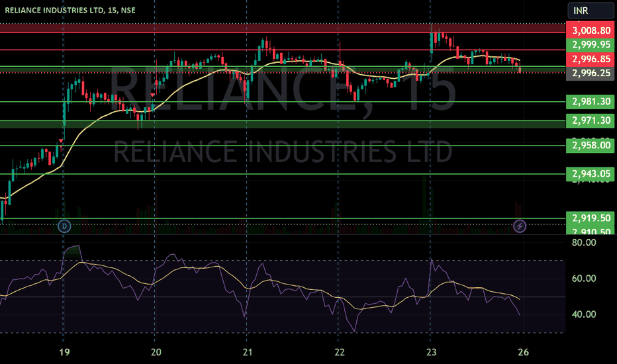Click the red arrow marker before date 20
617x364 pixels.
pyautogui.click(x=153, y=95)
